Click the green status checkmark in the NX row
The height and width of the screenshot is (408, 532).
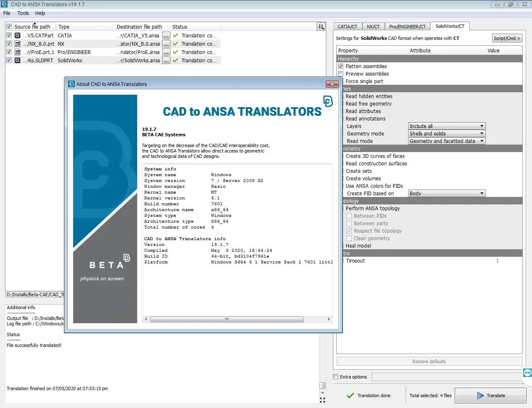pyautogui.click(x=175, y=44)
